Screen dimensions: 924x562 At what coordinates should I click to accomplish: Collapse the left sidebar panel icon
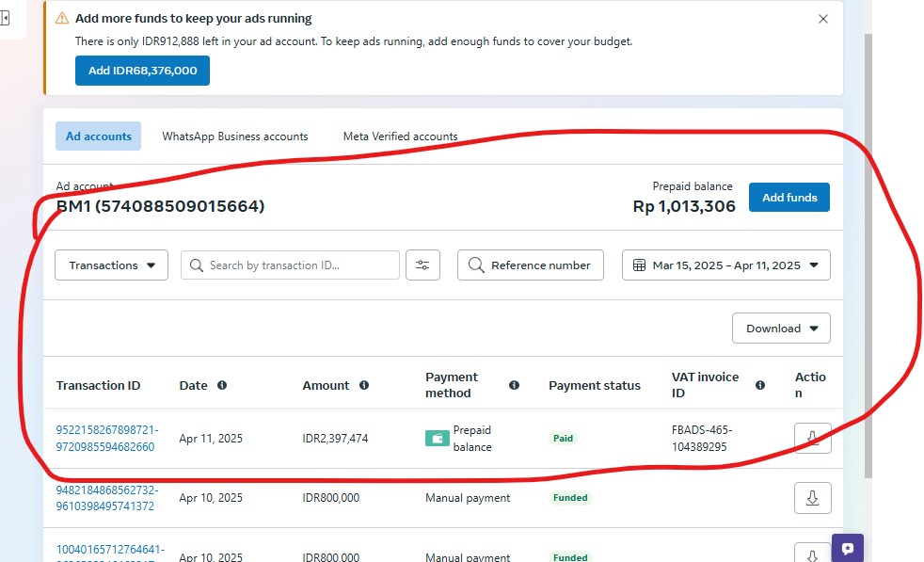point(6,19)
